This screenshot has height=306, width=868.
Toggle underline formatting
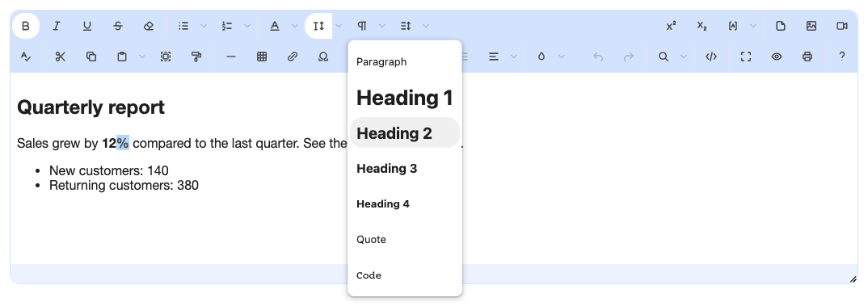click(87, 26)
